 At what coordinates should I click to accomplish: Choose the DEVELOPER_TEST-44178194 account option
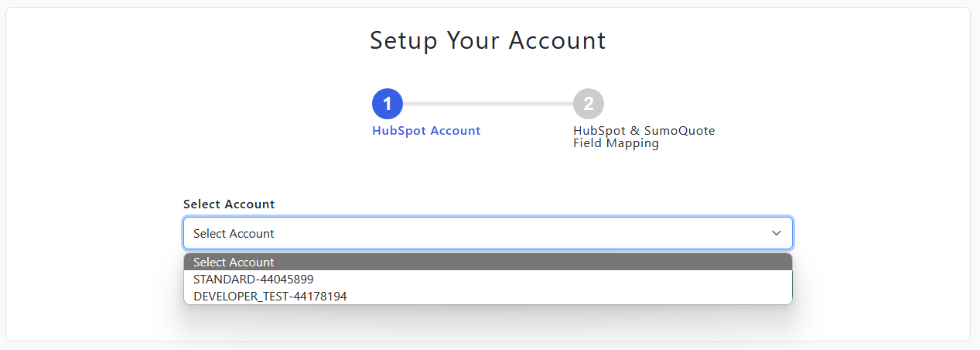tap(487, 296)
